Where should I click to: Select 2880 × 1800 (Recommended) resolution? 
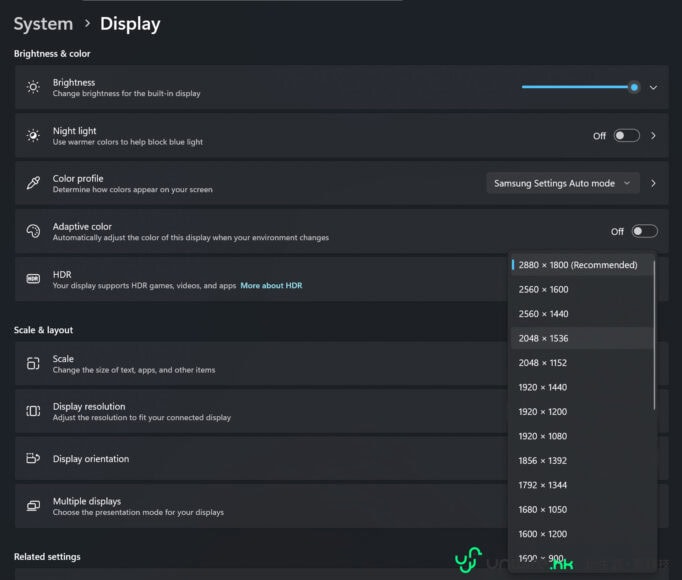coord(582,265)
